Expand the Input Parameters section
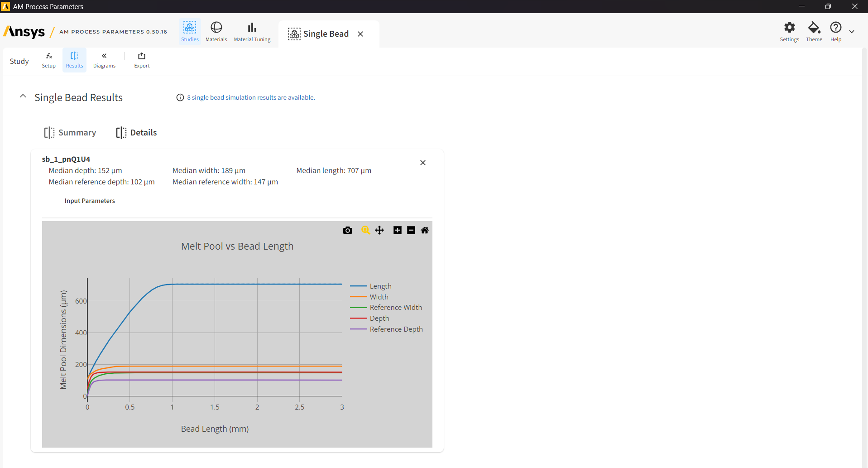 pos(90,201)
